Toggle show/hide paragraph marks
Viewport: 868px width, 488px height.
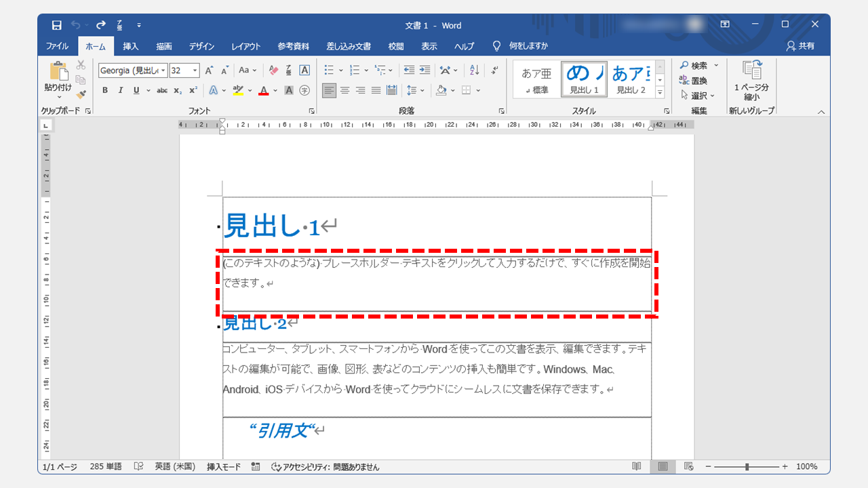494,70
